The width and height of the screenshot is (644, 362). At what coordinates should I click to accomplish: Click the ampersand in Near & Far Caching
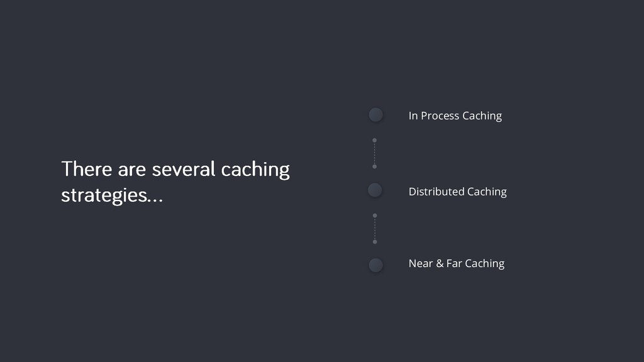[440, 263]
